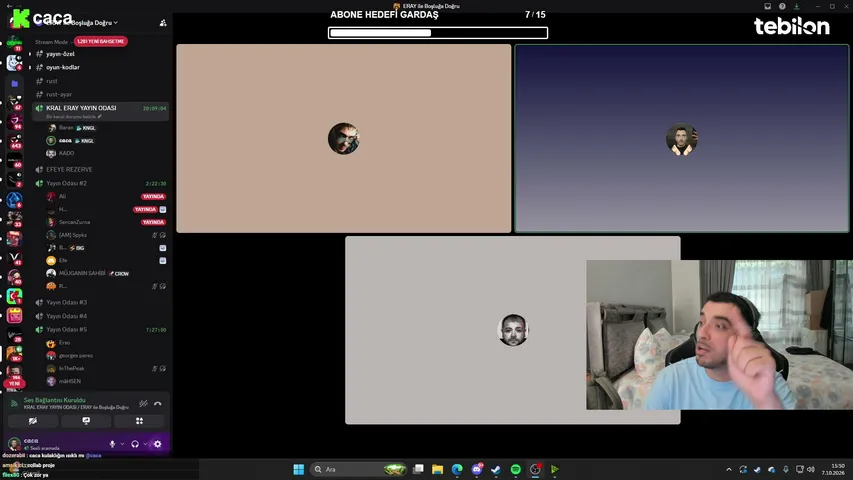Click user [AM] Spyks in list
853x480 pixels.
(72, 235)
